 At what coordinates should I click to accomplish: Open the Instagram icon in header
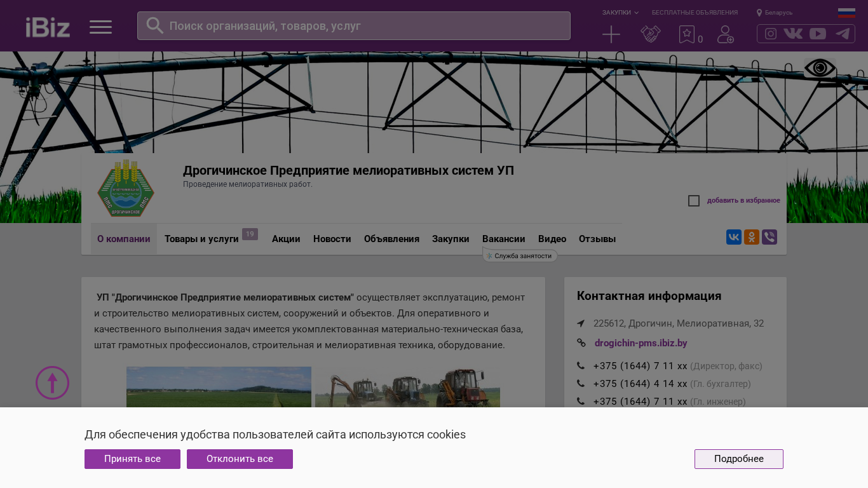771,34
